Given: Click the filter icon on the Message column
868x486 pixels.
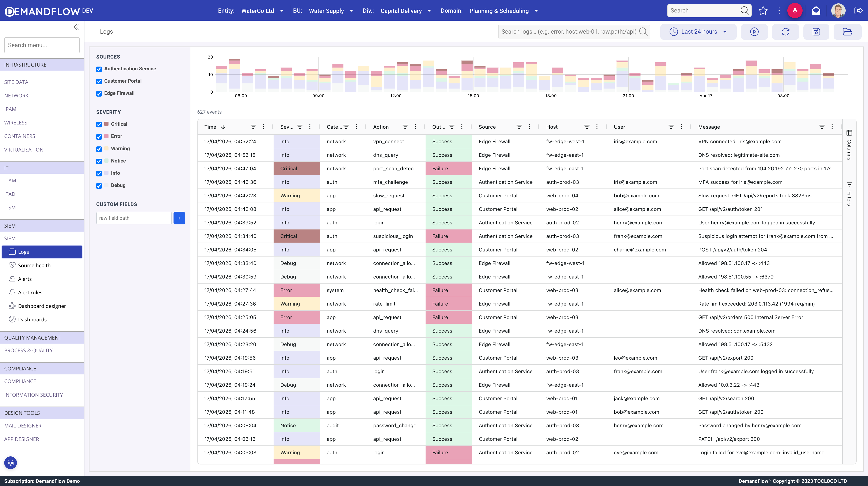Looking at the screenshot, I should click(822, 127).
